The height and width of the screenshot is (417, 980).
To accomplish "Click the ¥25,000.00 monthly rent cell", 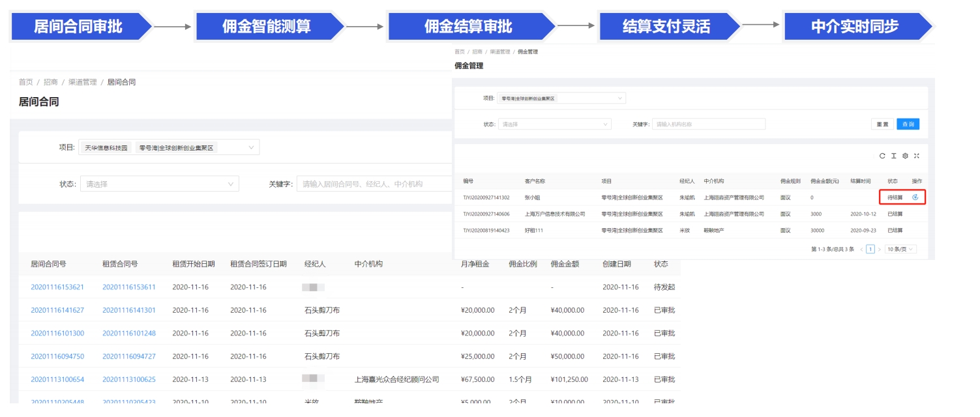I will 478,356.
